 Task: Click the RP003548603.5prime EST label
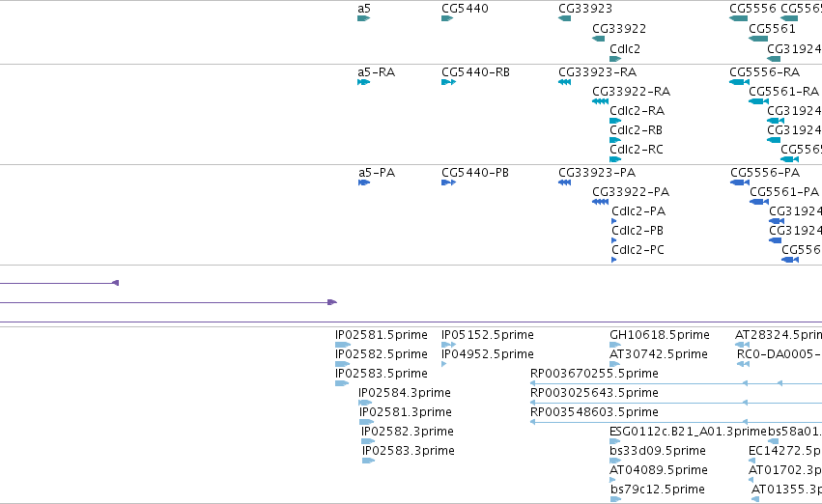(594, 413)
